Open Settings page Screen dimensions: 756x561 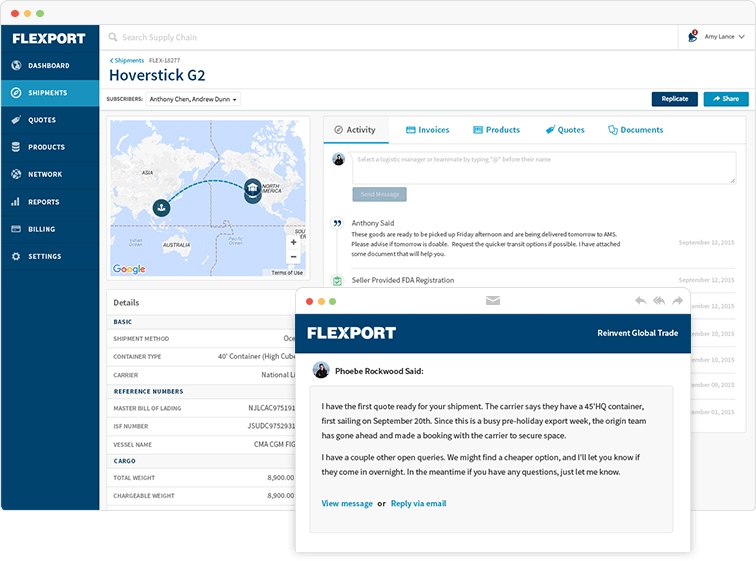tap(50, 256)
